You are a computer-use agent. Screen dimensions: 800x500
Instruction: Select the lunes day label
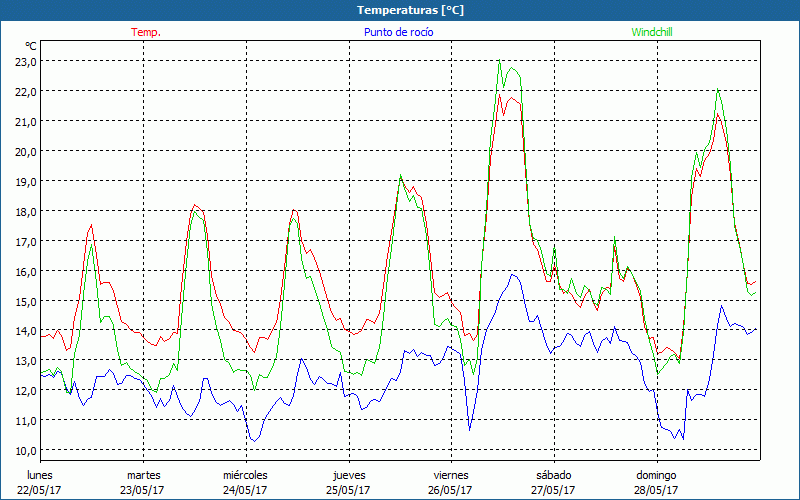pos(41,475)
